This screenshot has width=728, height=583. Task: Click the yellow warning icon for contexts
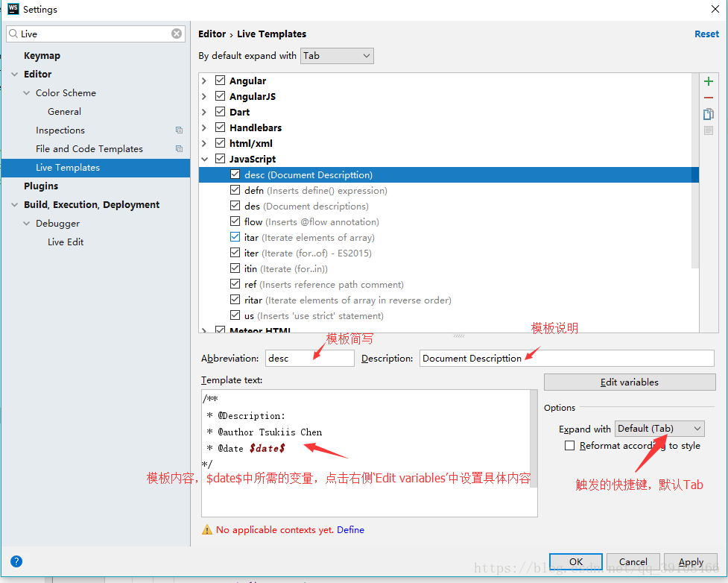(x=207, y=529)
